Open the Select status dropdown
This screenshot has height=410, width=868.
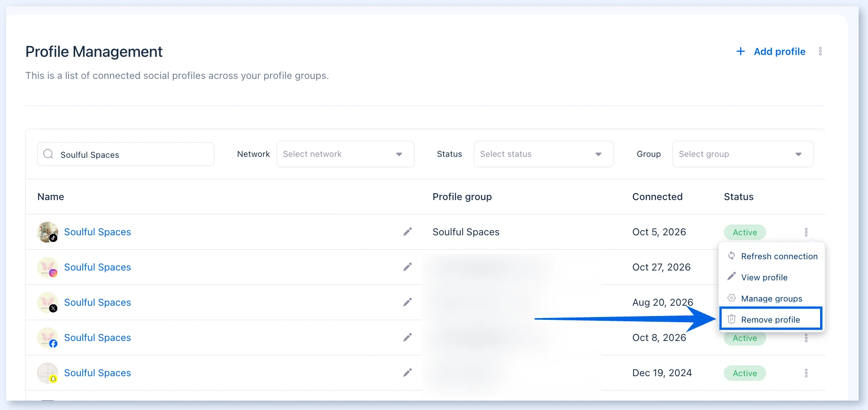tap(543, 154)
